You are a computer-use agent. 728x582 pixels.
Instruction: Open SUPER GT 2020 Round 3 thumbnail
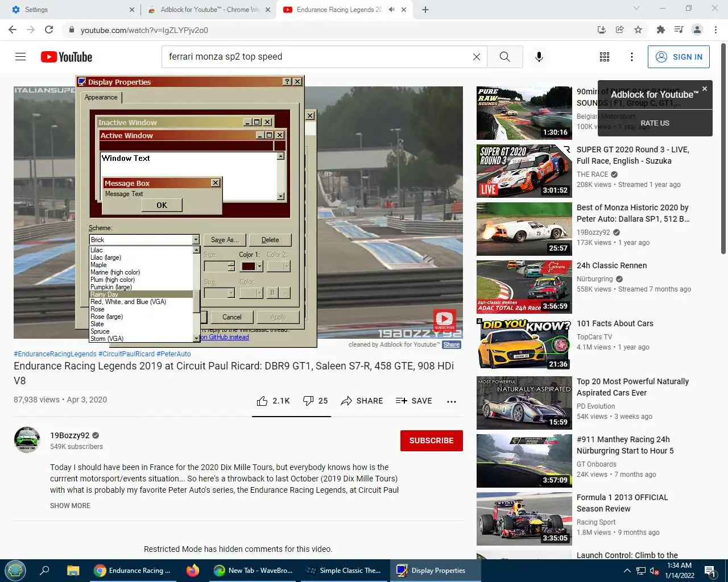(x=524, y=171)
